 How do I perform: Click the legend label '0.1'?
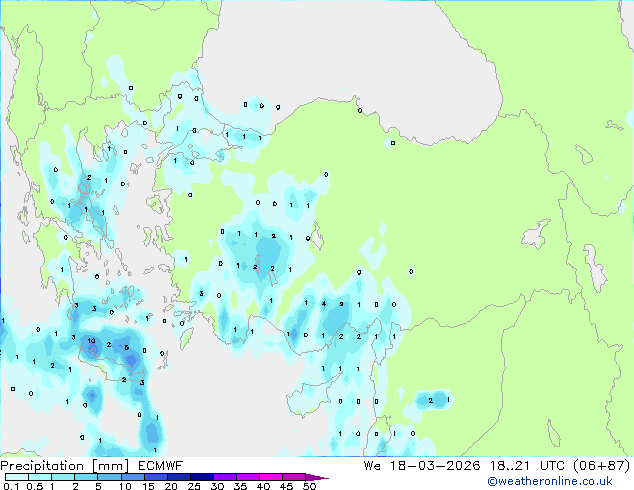(x=11, y=486)
